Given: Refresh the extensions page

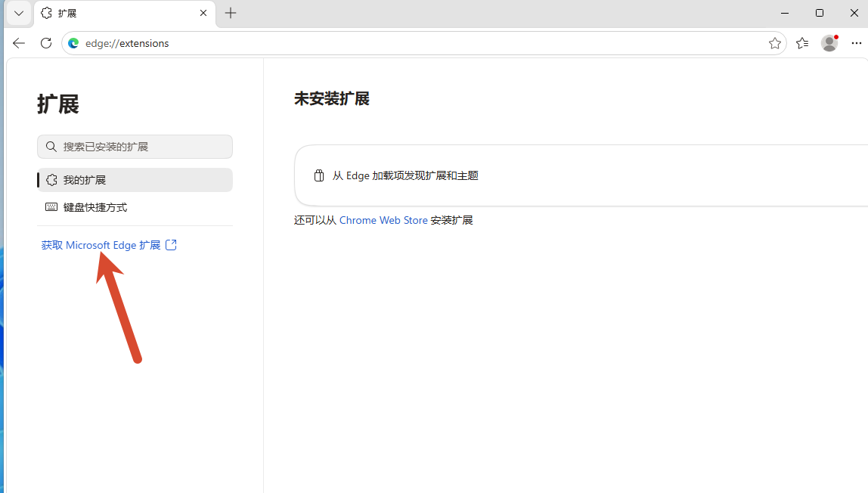Looking at the screenshot, I should (46, 43).
